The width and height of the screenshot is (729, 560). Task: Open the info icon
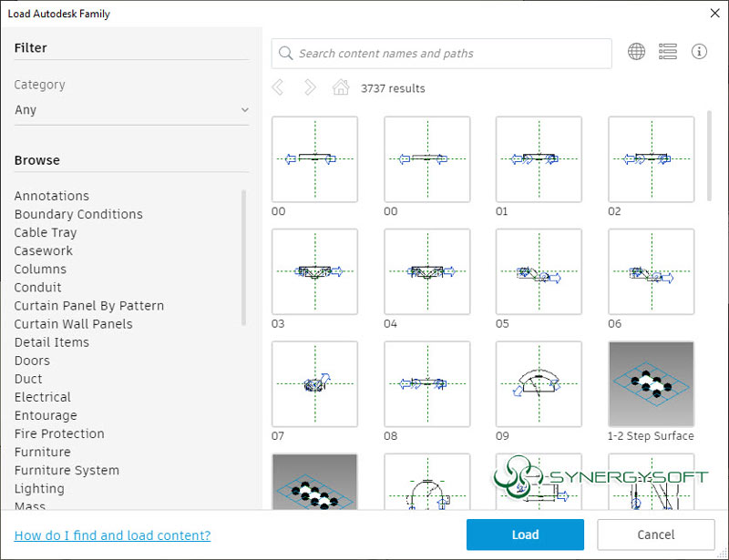[699, 52]
